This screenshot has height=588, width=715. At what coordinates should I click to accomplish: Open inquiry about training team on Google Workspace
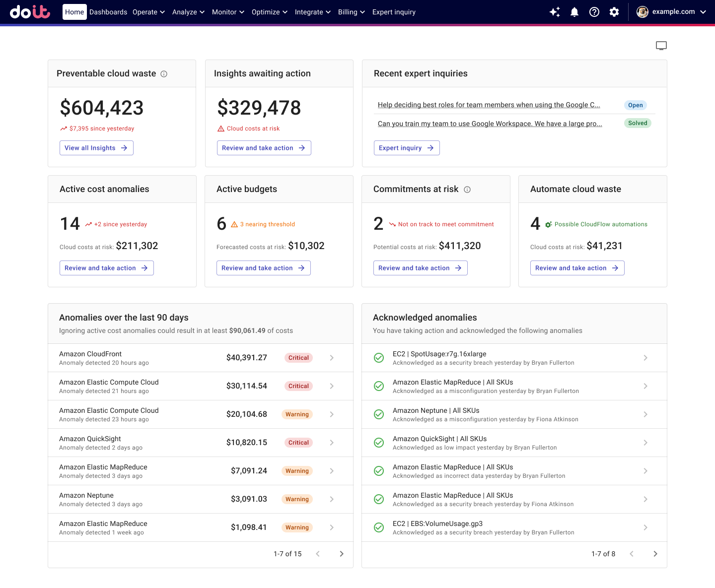tap(490, 124)
